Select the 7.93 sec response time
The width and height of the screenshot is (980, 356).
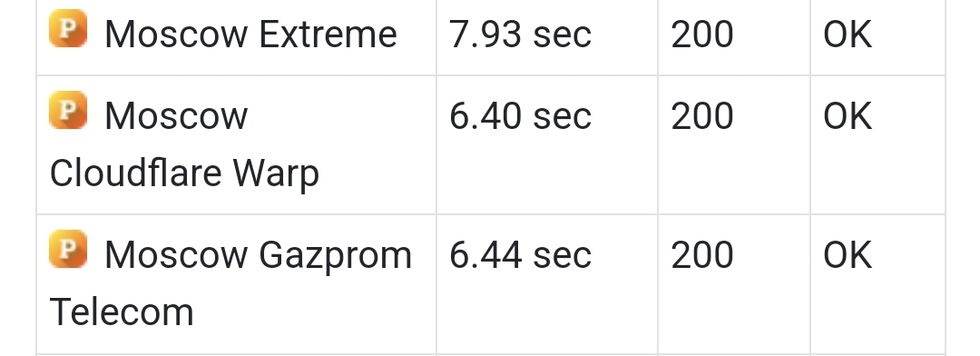pos(520,34)
